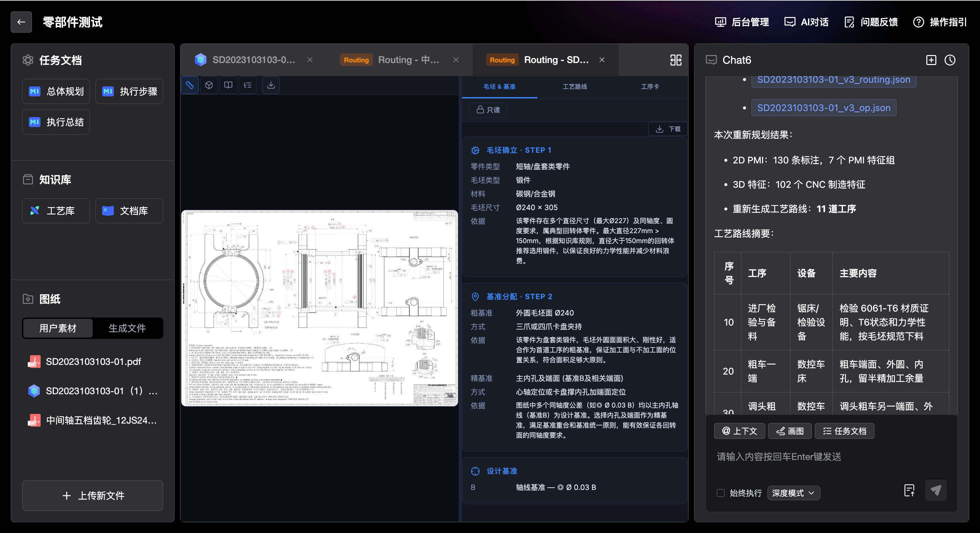This screenshot has height=533, width=980.
Task: Open the SD2023103103-01_v3_op.json link
Action: (x=824, y=108)
